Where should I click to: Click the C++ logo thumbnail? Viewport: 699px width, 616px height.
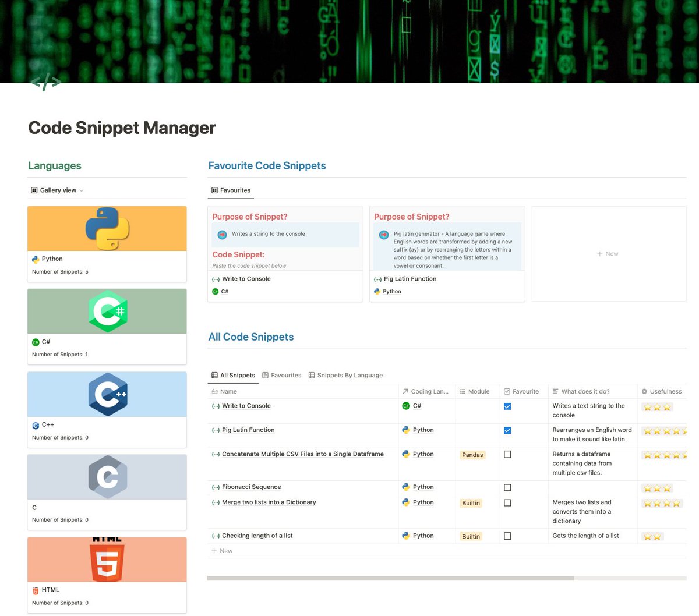107,394
